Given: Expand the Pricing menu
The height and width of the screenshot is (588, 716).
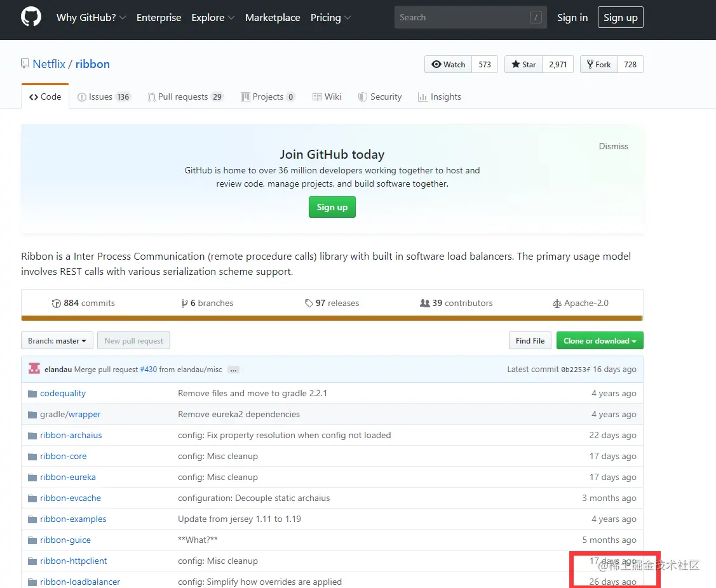Looking at the screenshot, I should (x=330, y=17).
